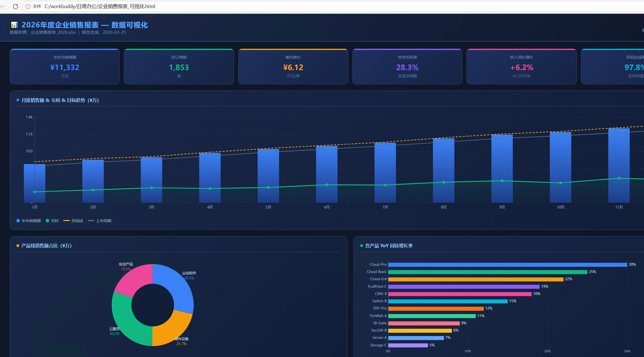Click the 收入同比增长 +6.2% card
Image resolution: width=644 pixels, height=357 pixels.
click(522, 67)
